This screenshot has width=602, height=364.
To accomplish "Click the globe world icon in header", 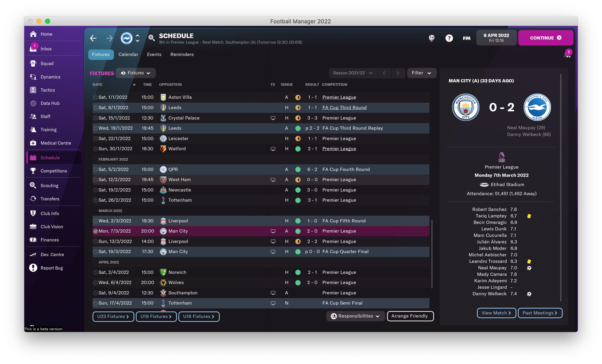I will pyautogui.click(x=431, y=38).
